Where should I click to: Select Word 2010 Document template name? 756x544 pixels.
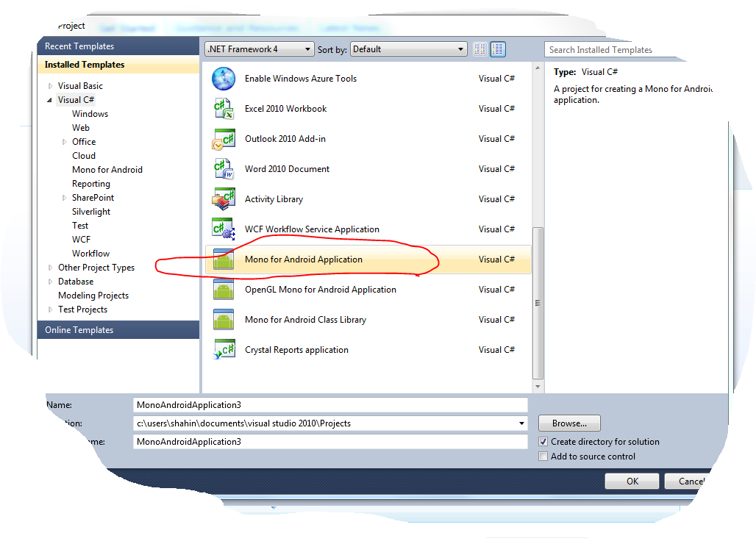(x=287, y=169)
